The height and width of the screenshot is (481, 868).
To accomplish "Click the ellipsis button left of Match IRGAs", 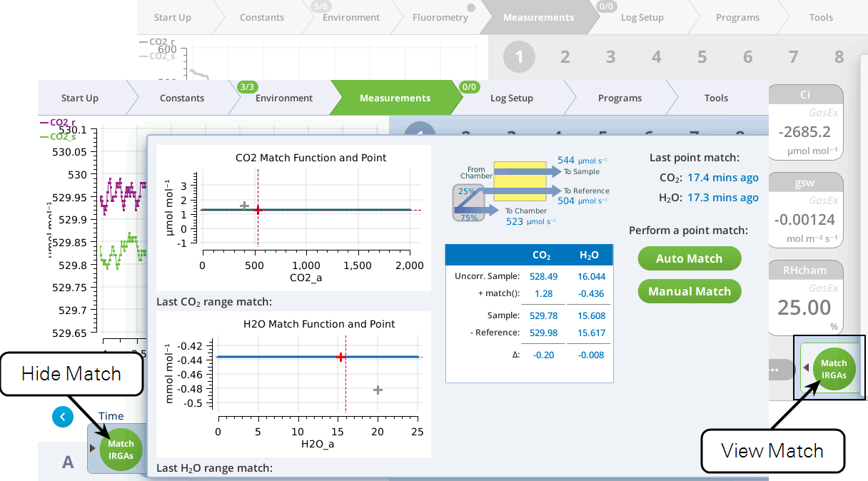I will (777, 370).
